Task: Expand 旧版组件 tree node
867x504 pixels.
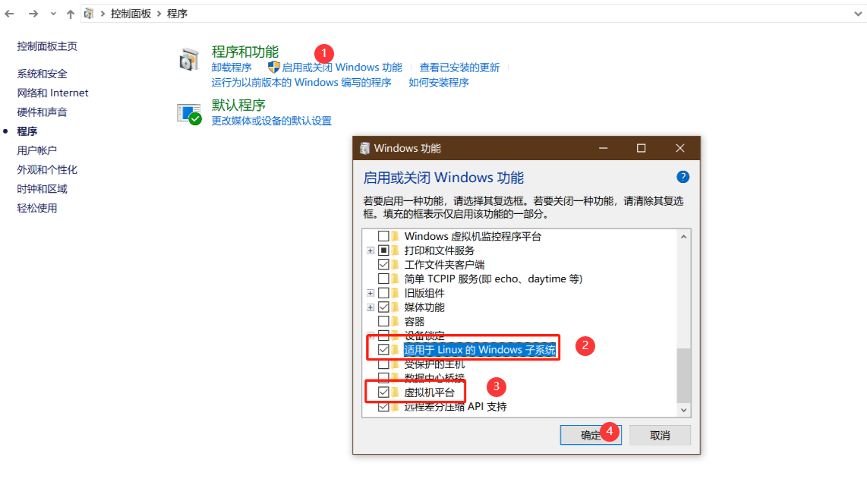Action: point(370,293)
